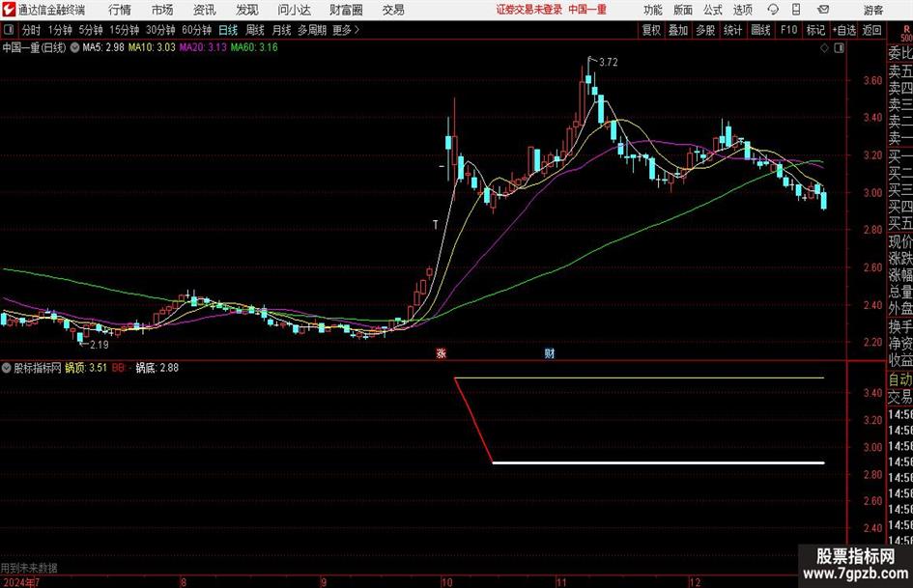Open the 功能 menu

[653, 10]
